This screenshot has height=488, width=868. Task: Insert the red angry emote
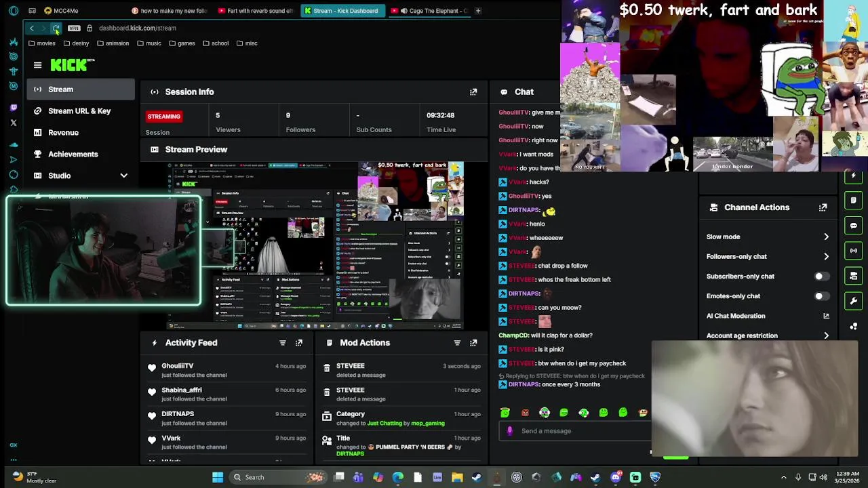[x=525, y=413]
